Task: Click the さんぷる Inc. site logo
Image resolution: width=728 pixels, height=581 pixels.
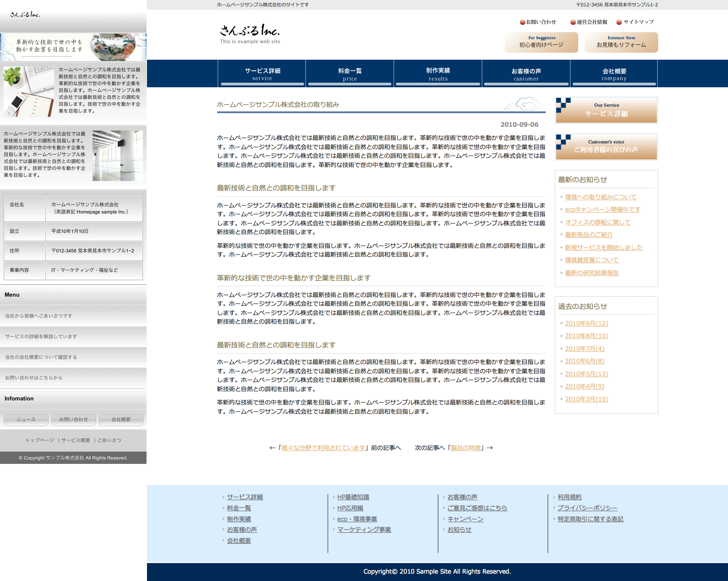Action: (249, 33)
